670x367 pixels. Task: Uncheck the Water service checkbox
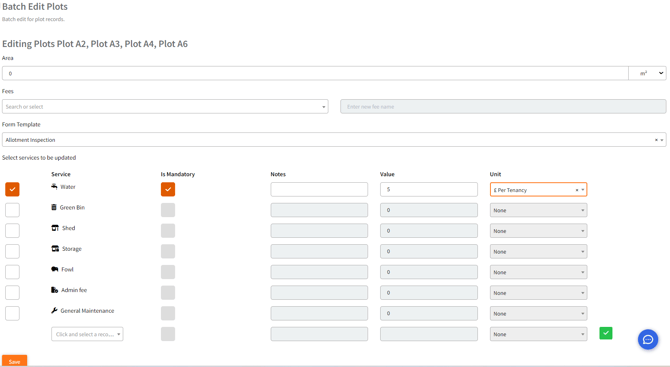(x=12, y=189)
